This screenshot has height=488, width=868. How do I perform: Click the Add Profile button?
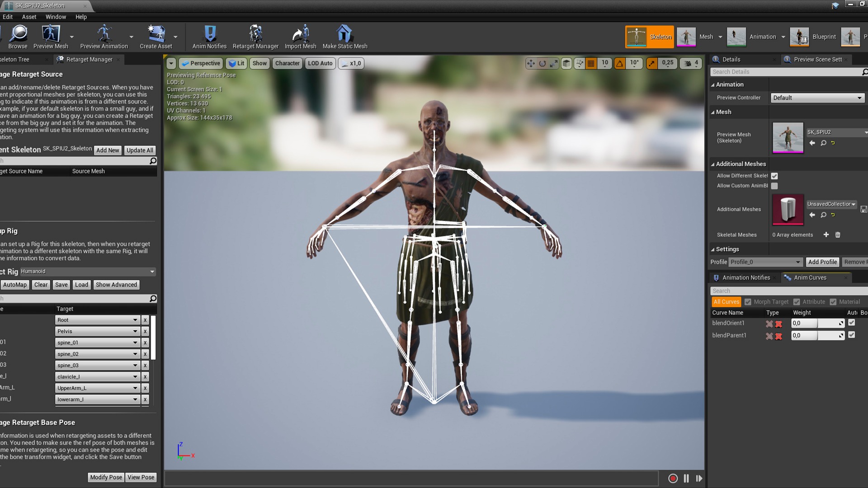822,262
